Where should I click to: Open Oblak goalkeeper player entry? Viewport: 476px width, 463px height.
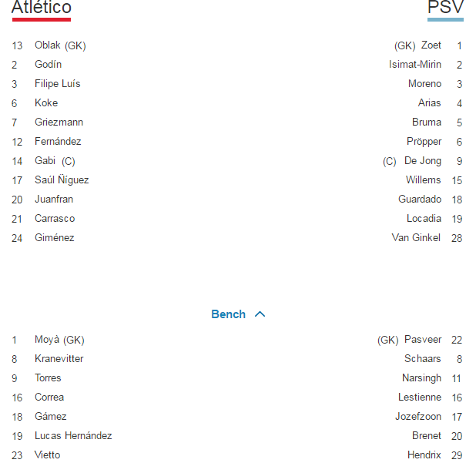[x=48, y=45]
